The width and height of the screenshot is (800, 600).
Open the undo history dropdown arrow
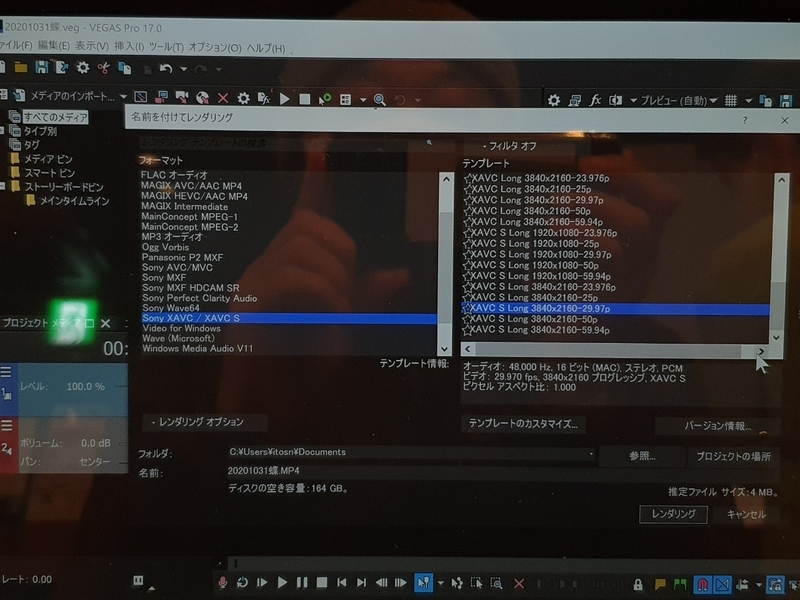tap(183, 69)
